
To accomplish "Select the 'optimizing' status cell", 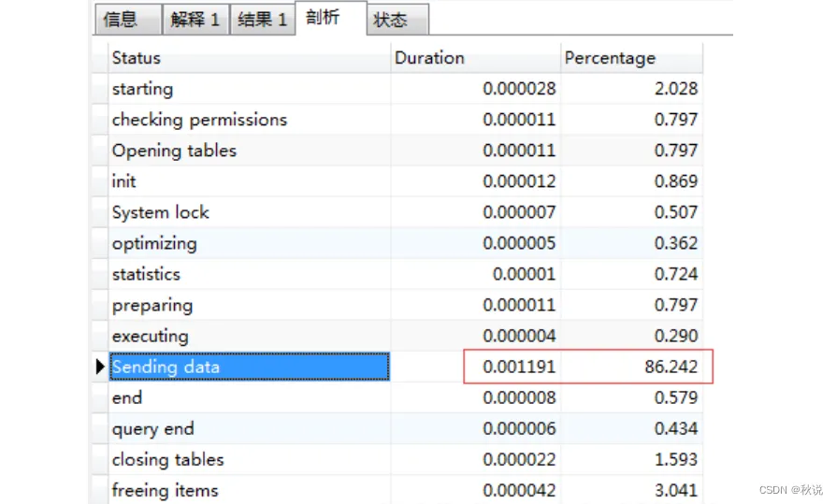I will point(250,243).
